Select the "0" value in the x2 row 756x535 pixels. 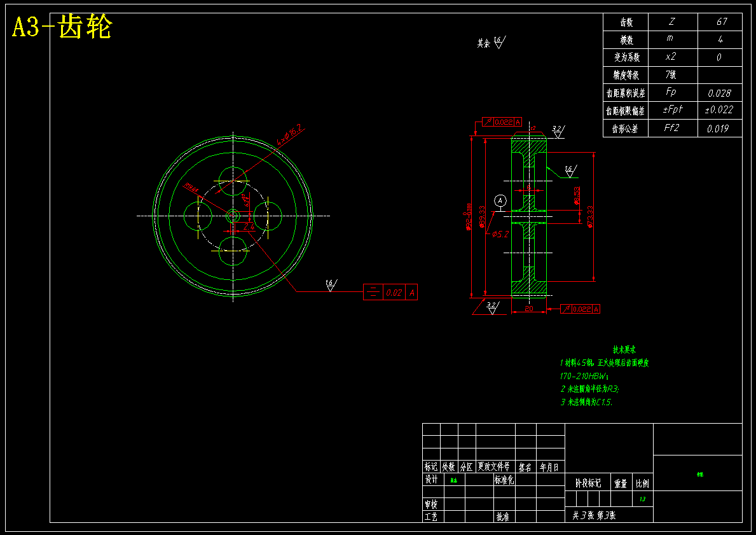(x=719, y=57)
